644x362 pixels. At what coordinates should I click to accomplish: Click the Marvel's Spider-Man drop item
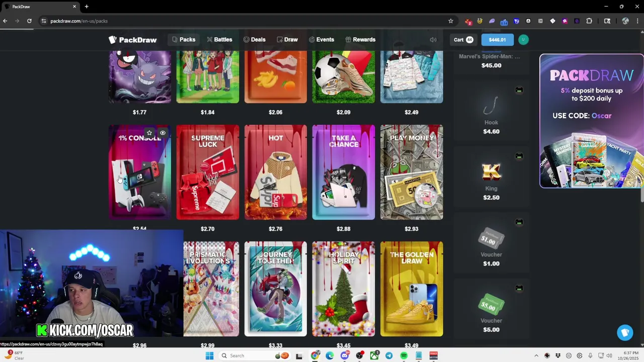click(491, 60)
